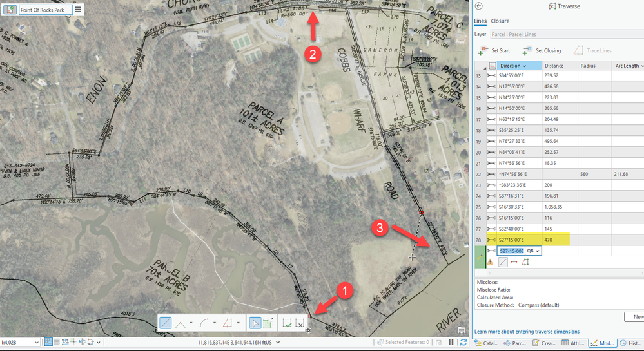
Task: Cancel the sketch with the X icon
Action: pyautogui.click(x=300, y=323)
